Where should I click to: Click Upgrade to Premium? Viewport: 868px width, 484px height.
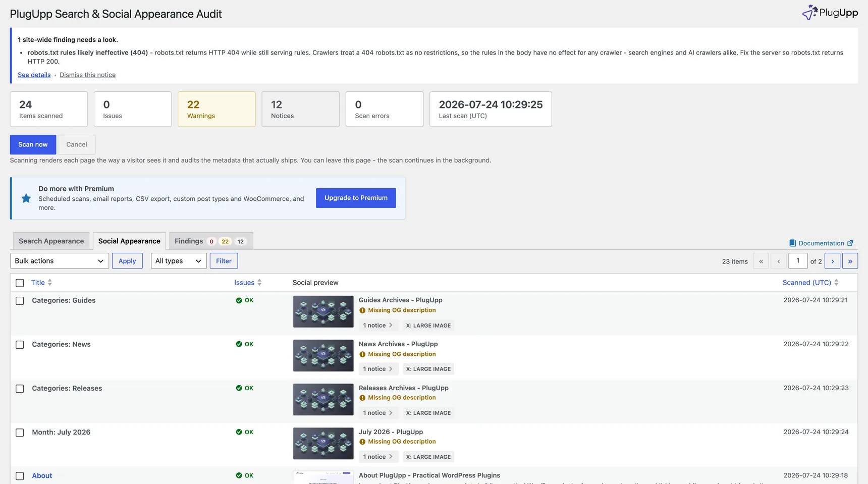(x=356, y=198)
